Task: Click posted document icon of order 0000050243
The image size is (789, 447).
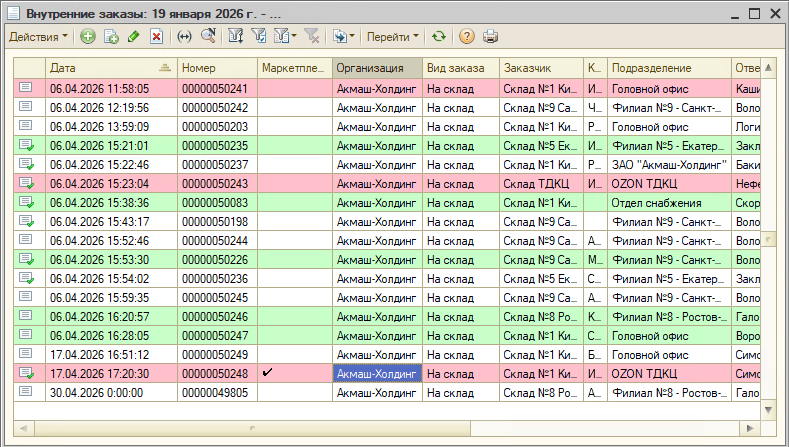Action: point(26,183)
